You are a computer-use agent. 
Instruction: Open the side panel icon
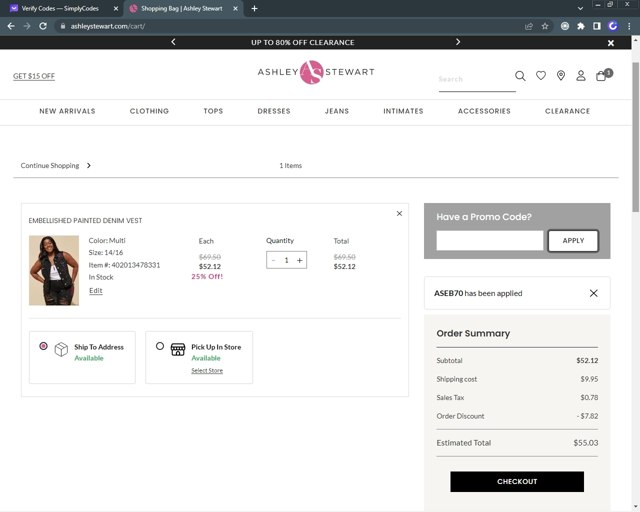click(x=597, y=26)
